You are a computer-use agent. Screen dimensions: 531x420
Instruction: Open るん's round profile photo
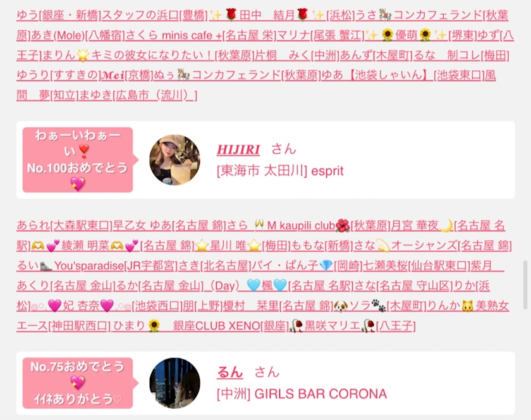tap(174, 383)
